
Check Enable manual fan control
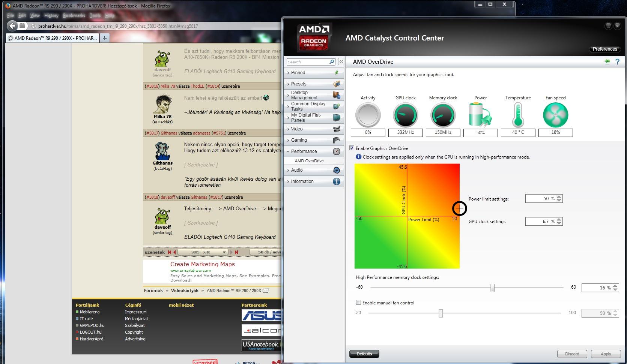358,303
